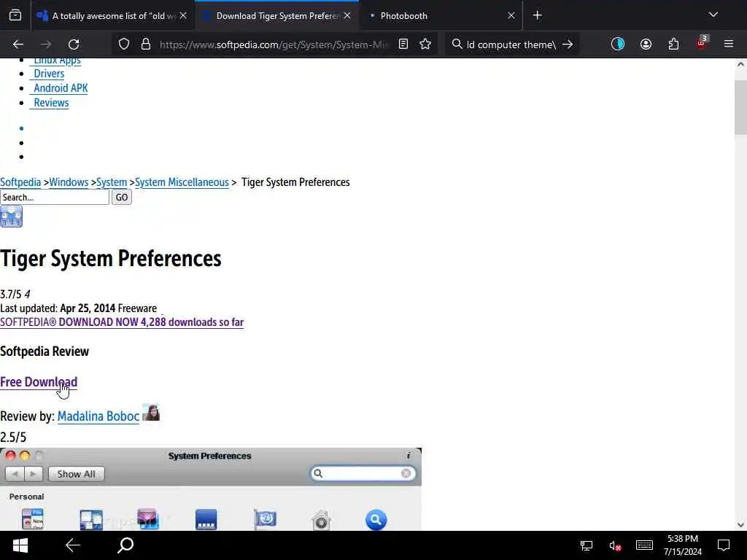Click the Appearance icon in the screenshot
The width and height of the screenshot is (747, 560).
coord(32,519)
